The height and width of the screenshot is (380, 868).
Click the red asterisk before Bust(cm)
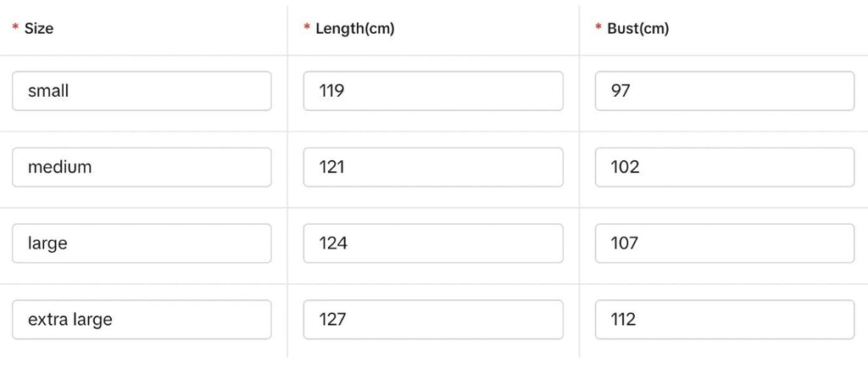(x=598, y=27)
